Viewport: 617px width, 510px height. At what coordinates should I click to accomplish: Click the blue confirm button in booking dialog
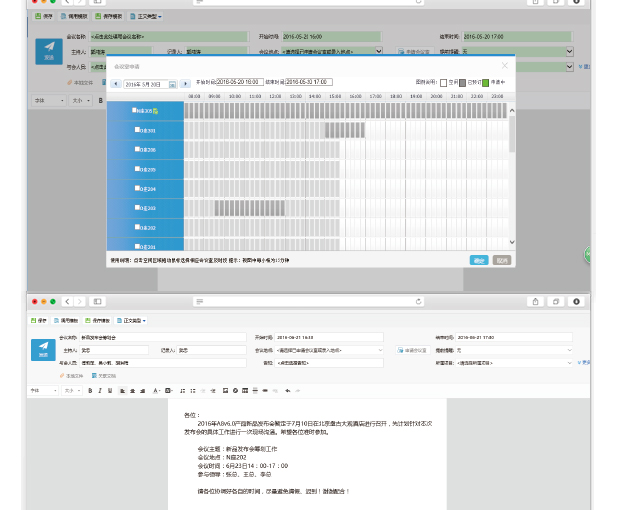[x=479, y=260]
